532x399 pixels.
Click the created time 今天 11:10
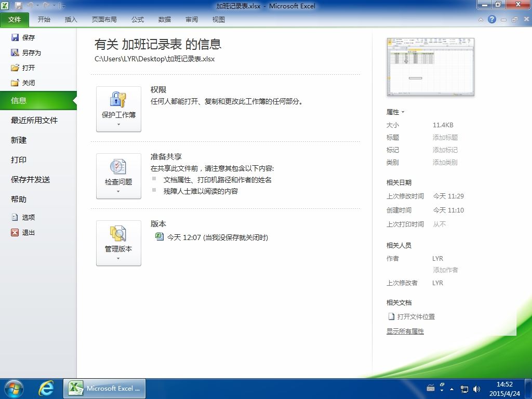448,210
